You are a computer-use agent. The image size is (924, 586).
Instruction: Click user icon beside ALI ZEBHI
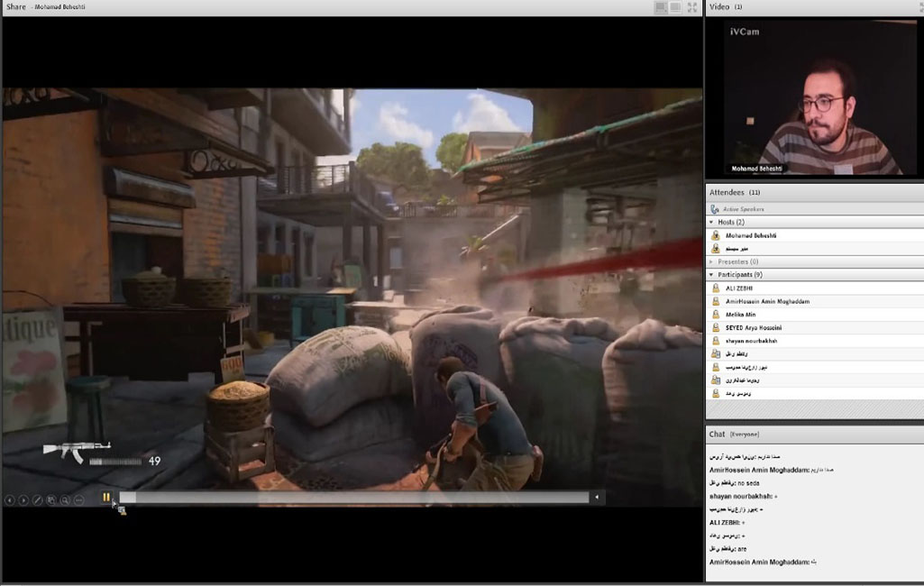coord(716,288)
